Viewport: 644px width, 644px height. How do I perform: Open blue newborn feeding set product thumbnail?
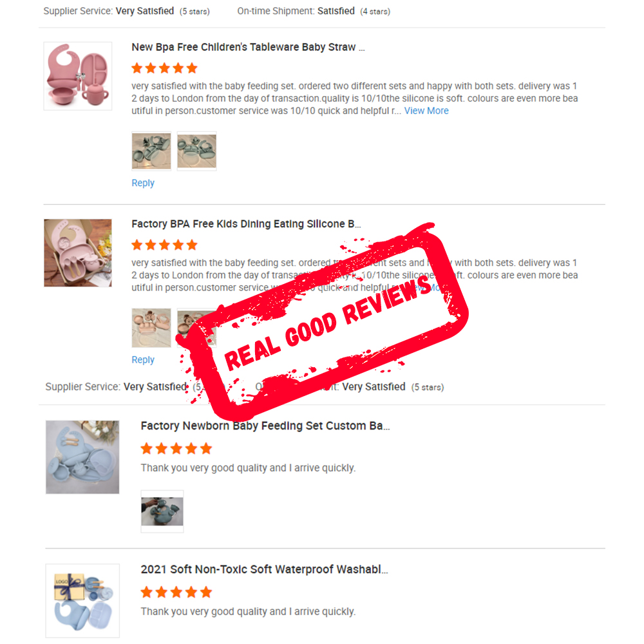[82, 457]
